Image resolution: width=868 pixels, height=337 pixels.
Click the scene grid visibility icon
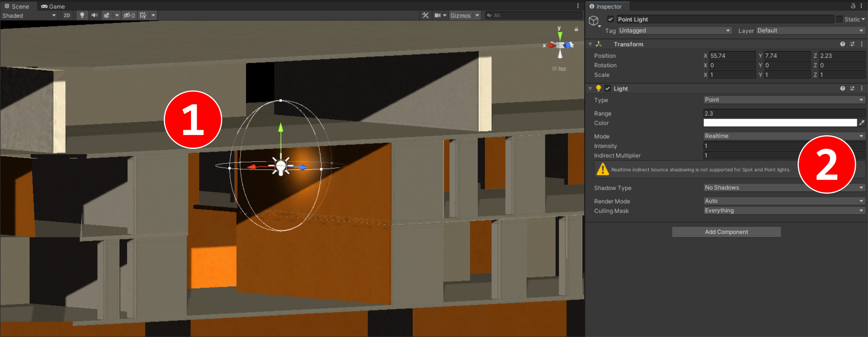143,15
